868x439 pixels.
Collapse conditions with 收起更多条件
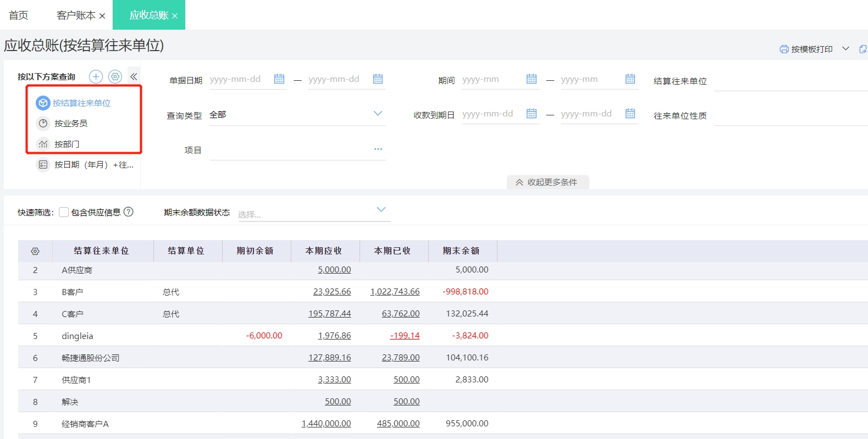(547, 182)
